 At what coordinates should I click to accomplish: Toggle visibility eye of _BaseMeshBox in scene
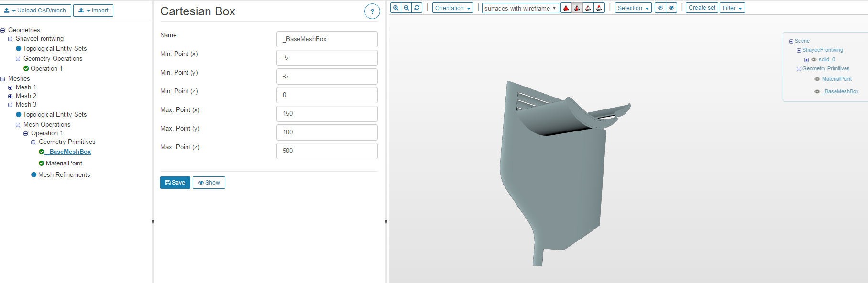[817, 92]
